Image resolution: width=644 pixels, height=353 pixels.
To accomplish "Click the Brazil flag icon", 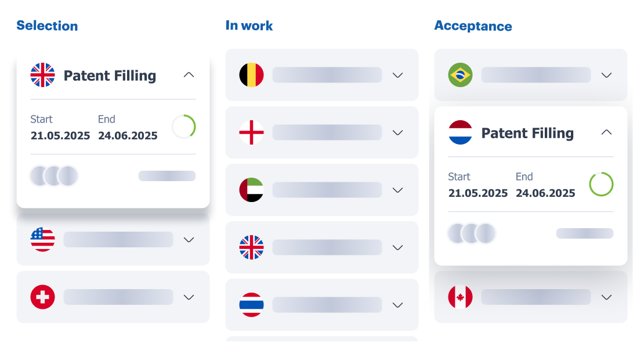I will point(460,75).
